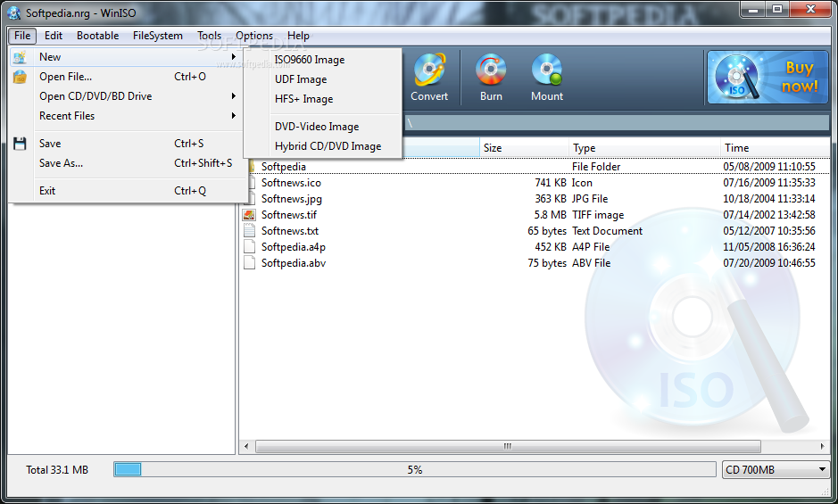
Task: Open the FileSystem menu
Action: (158, 36)
